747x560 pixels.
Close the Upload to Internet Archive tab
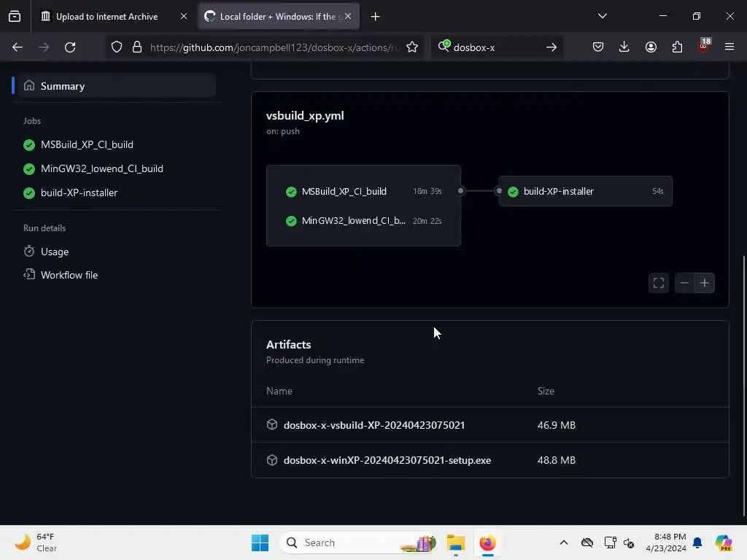pos(184,17)
